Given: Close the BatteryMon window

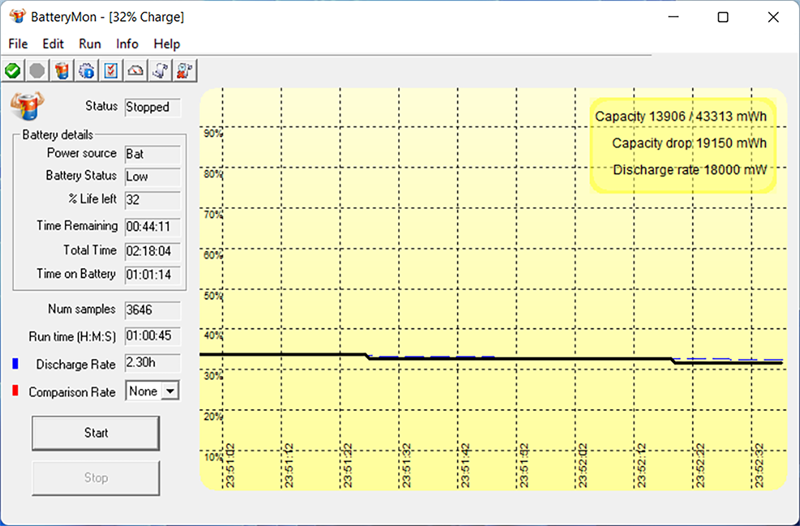Looking at the screenshot, I should tap(773, 17).
